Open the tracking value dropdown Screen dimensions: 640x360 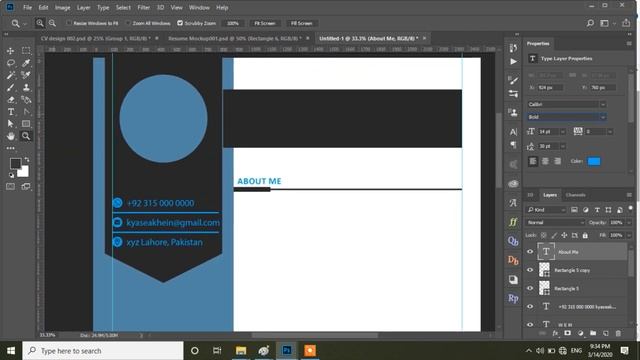[x=610, y=132]
